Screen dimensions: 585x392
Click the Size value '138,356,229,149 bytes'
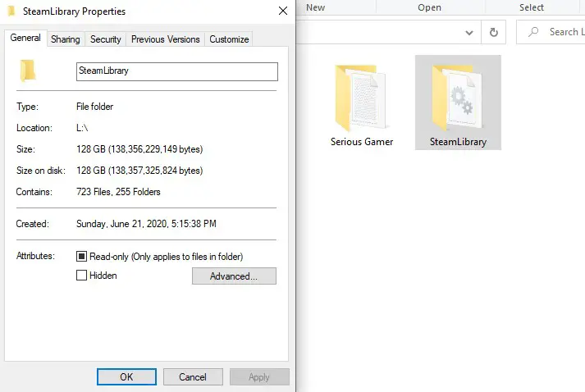[156, 149]
